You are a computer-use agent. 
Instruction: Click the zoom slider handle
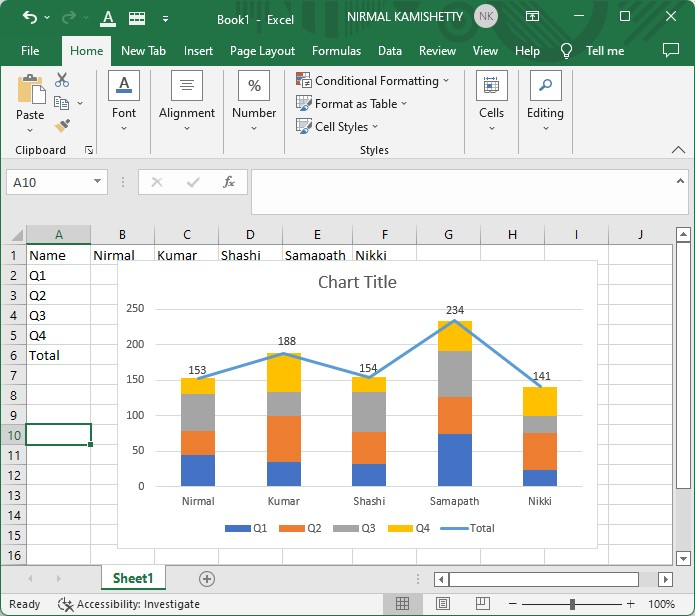click(x=572, y=604)
